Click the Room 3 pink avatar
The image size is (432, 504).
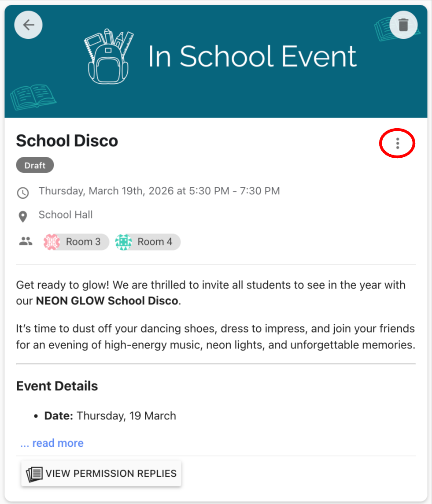(x=52, y=242)
